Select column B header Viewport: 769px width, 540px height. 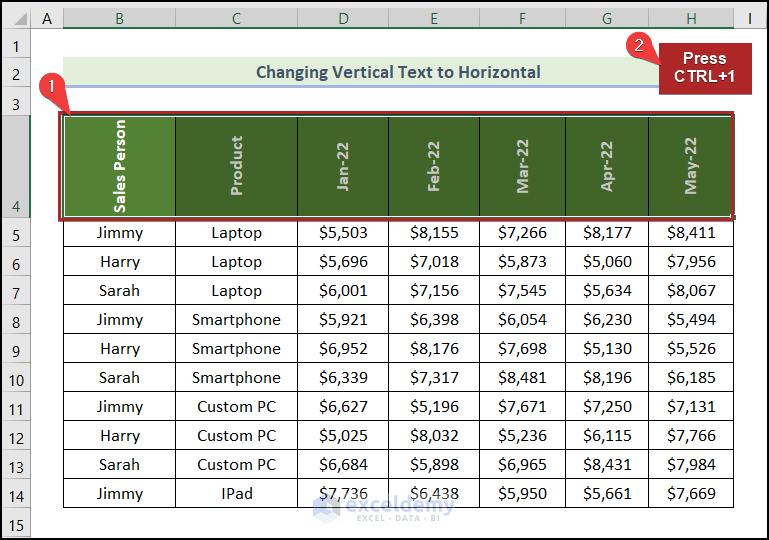tap(119, 19)
